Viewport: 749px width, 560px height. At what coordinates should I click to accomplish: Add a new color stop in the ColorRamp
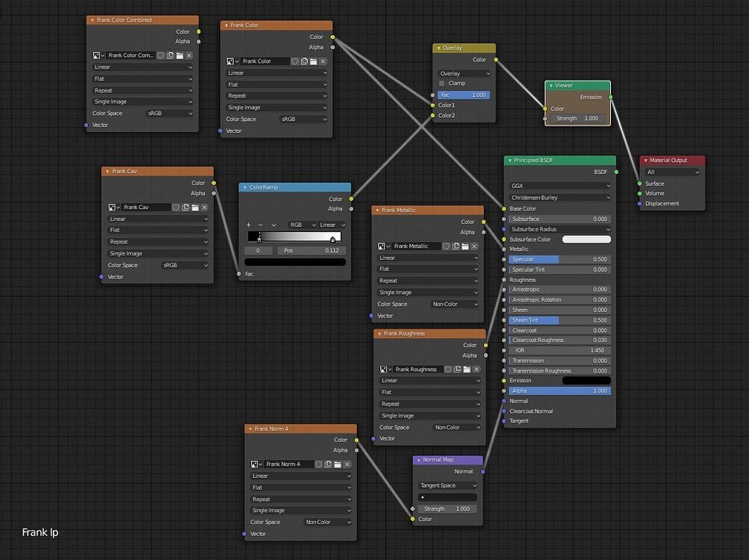tap(249, 224)
